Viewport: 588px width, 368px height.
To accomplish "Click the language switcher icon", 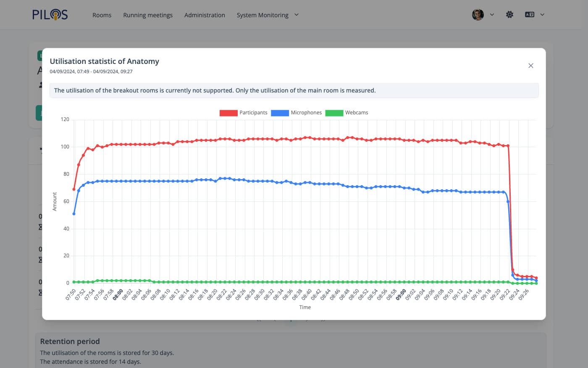I will [529, 15].
